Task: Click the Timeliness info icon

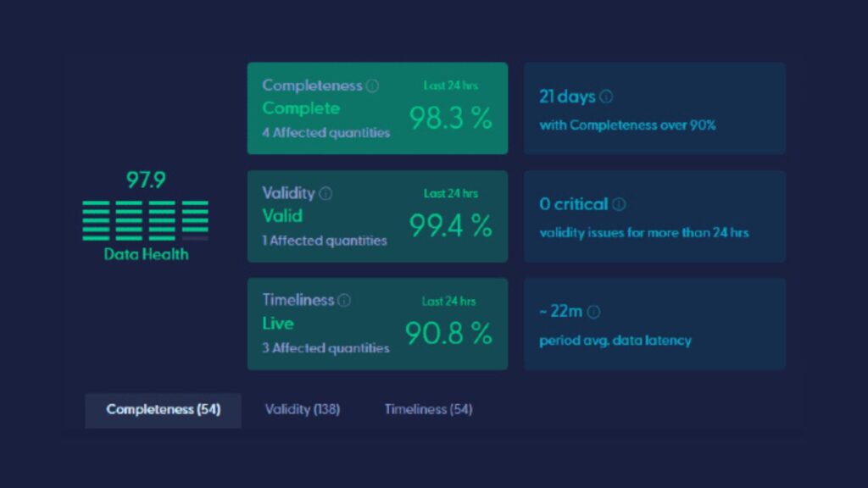Action: click(344, 301)
